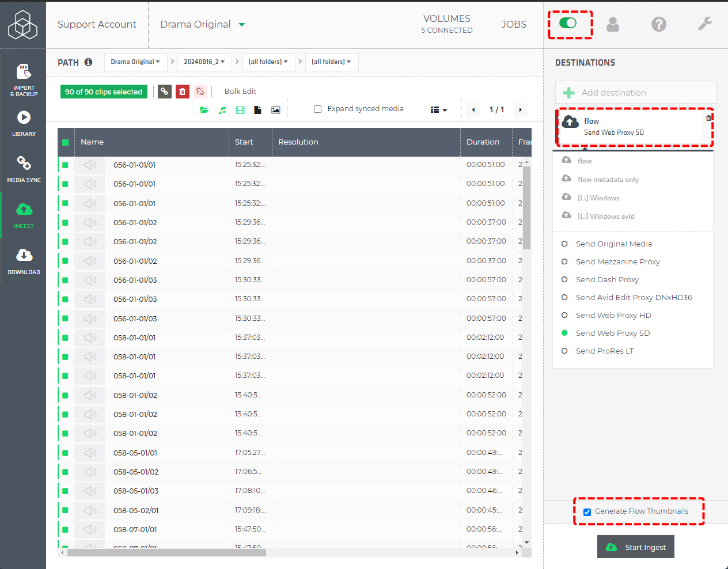Viewport: 728px width, 569px height.
Task: Select the Send Original Media radio button
Action: point(564,244)
